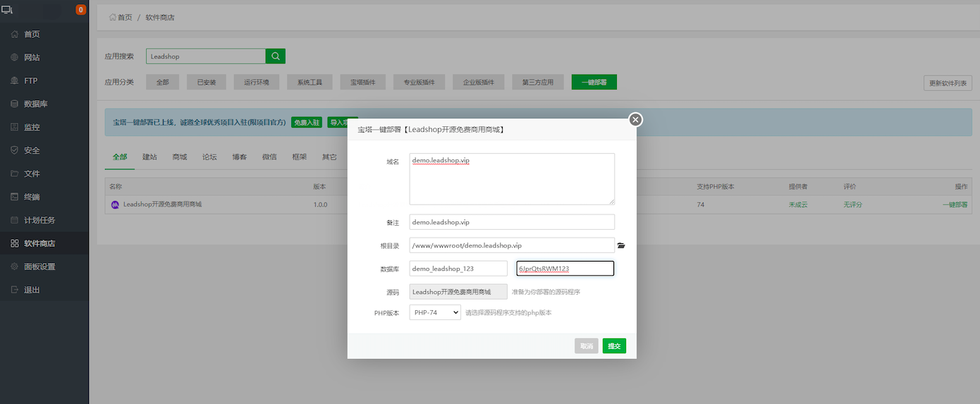
Task: Select the 一键部署 category filter
Action: point(594,82)
